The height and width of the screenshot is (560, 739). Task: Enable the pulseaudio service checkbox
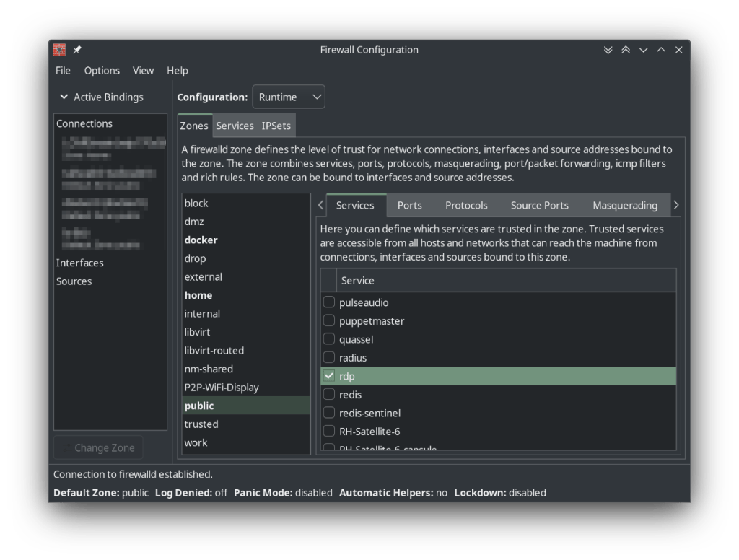(329, 302)
